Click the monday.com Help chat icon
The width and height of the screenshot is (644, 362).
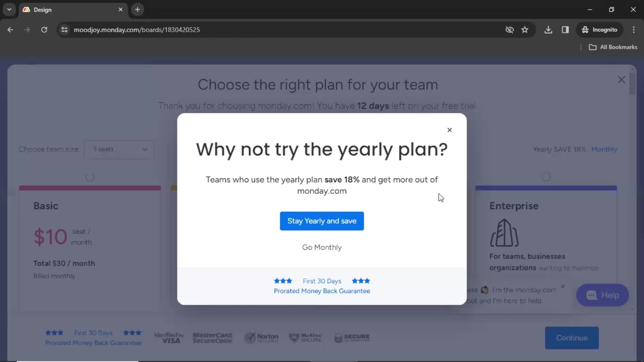click(602, 295)
